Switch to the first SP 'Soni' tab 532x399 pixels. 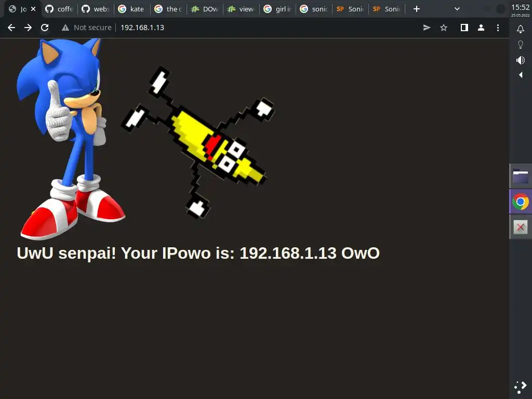[x=350, y=9]
